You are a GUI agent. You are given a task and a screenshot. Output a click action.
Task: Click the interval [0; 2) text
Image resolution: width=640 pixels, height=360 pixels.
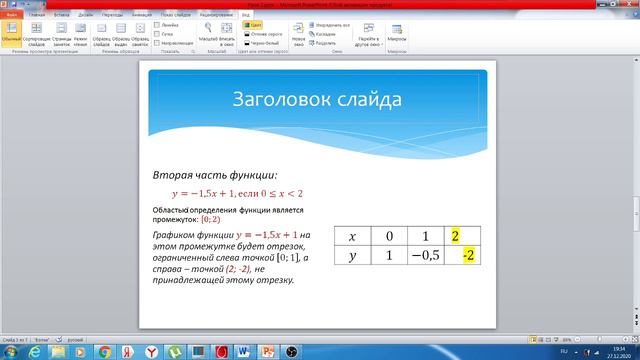click(211, 219)
